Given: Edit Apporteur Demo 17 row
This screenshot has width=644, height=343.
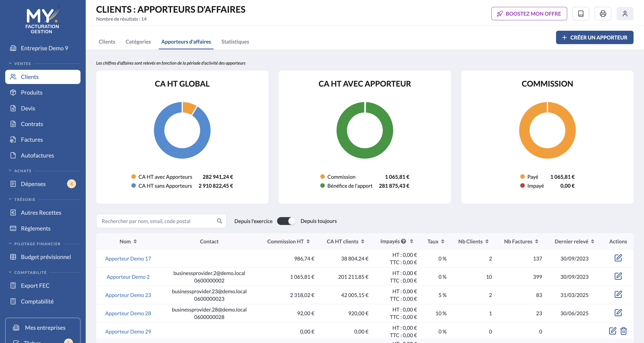Looking at the screenshot, I should pos(618,258).
